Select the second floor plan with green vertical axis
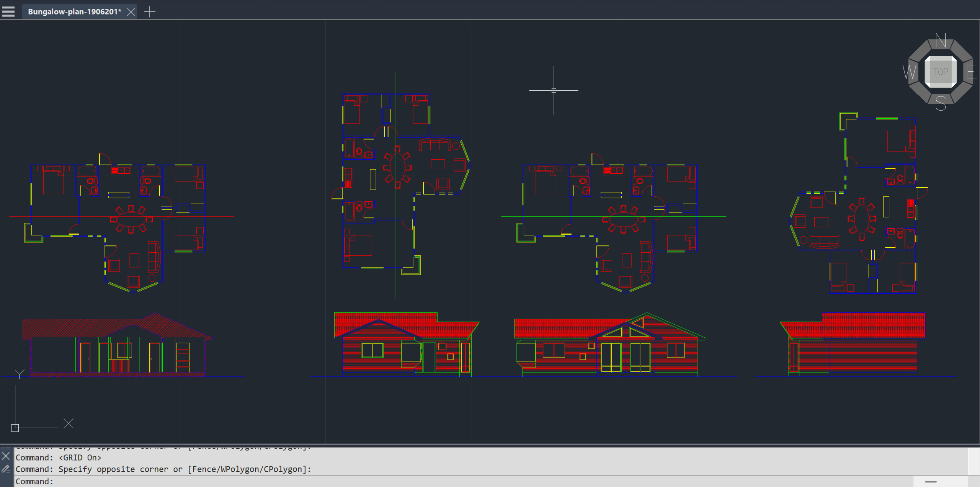 coord(402,184)
